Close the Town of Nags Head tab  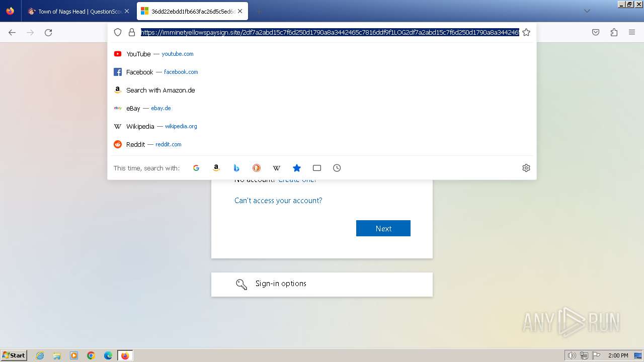pyautogui.click(x=126, y=11)
